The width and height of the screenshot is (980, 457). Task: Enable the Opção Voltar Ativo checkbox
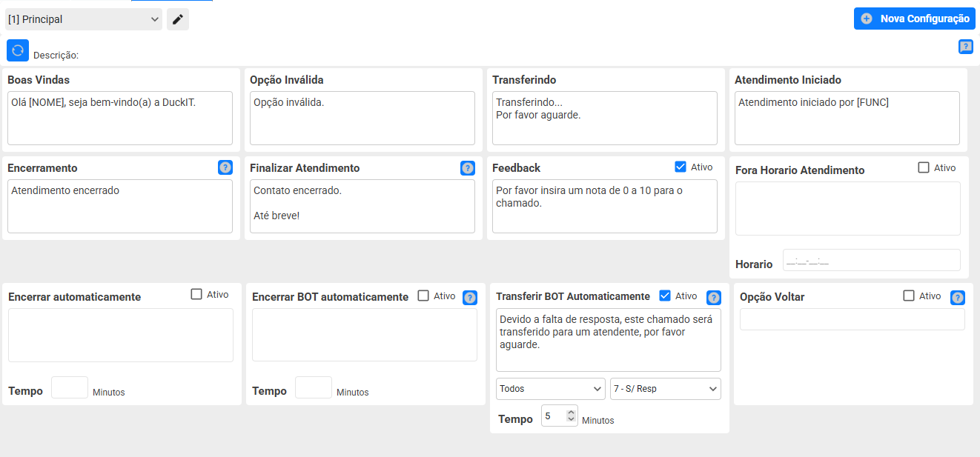(909, 296)
